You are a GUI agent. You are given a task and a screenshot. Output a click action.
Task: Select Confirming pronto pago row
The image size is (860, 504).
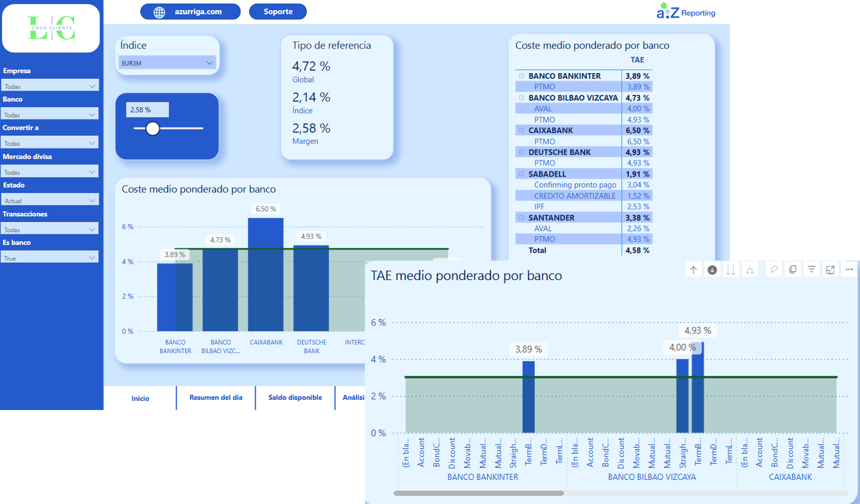(584, 185)
